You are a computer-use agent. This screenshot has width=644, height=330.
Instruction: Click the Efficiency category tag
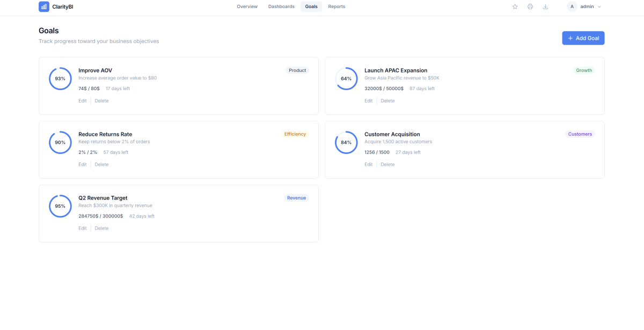click(295, 134)
